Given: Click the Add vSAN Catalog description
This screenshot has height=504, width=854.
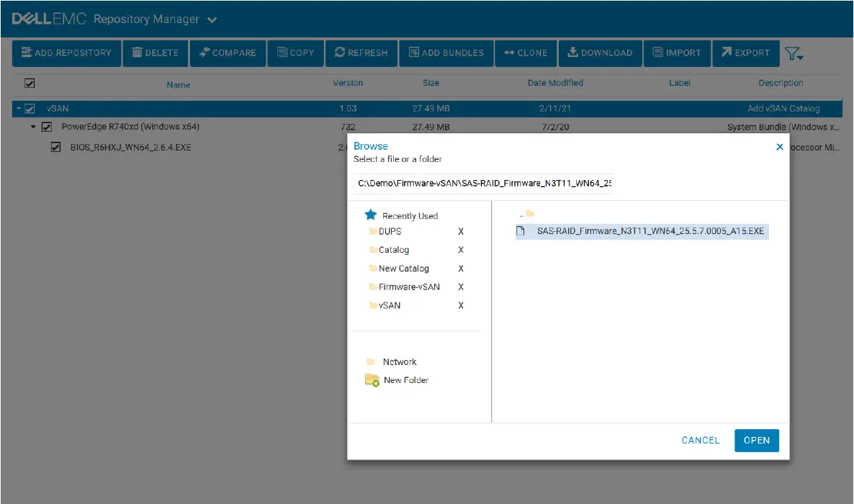Looking at the screenshot, I should (783, 109).
